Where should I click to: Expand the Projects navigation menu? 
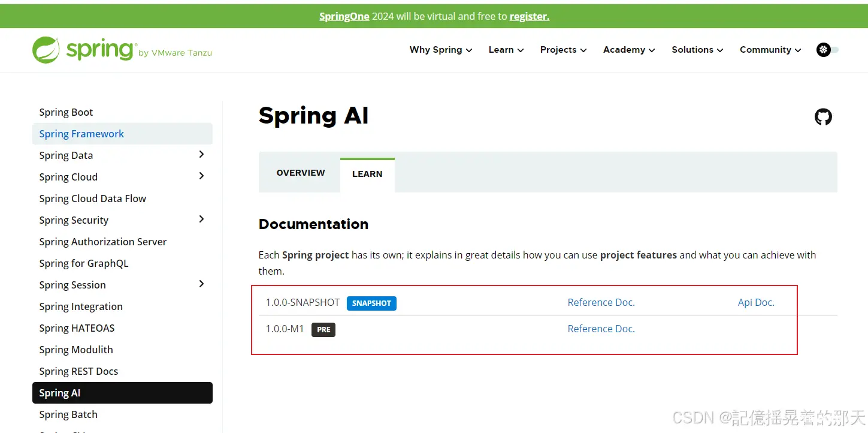pyautogui.click(x=563, y=50)
